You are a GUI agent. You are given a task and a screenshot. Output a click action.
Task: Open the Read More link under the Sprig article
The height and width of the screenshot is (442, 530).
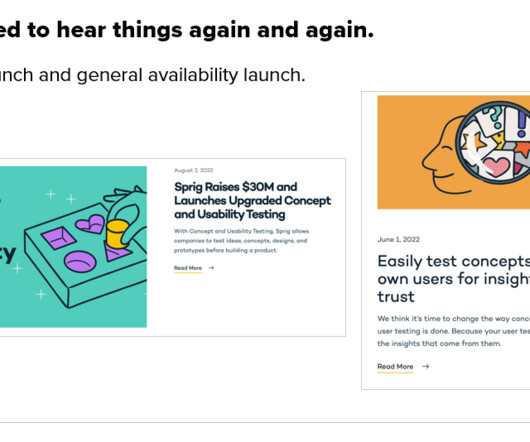(188, 268)
